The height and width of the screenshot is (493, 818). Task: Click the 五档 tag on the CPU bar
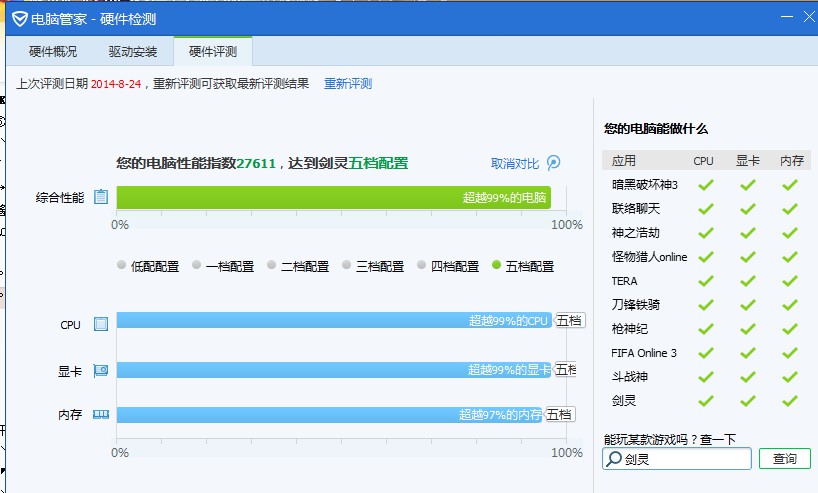pos(569,320)
